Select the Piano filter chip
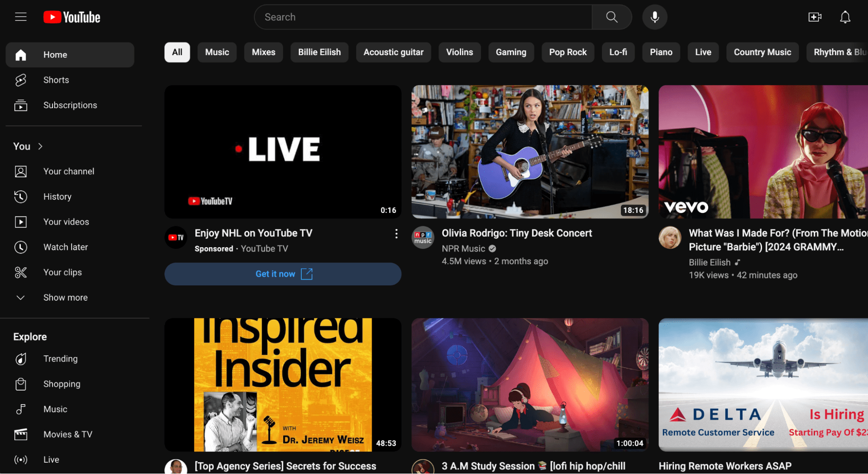868x474 pixels. click(x=661, y=52)
